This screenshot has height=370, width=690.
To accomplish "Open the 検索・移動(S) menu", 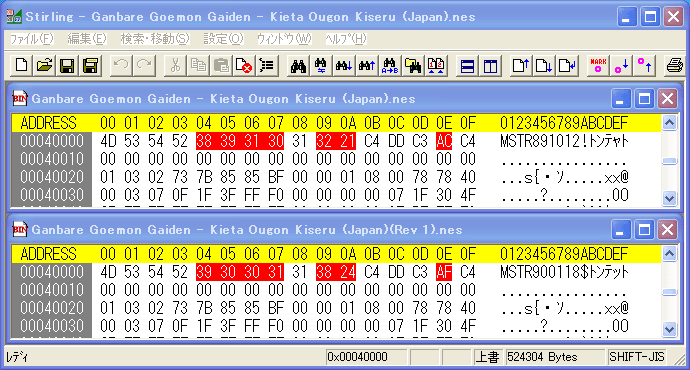I will tap(155, 39).
